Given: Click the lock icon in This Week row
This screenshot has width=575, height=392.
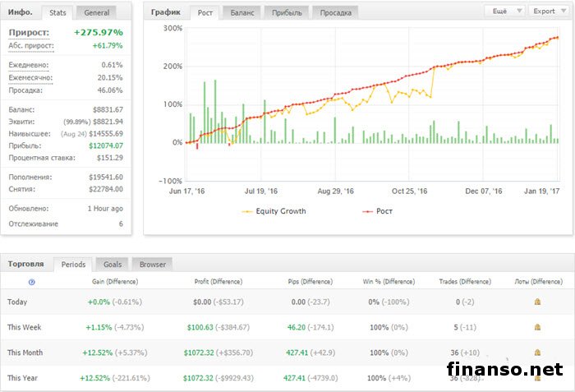Looking at the screenshot, I should (x=537, y=327).
